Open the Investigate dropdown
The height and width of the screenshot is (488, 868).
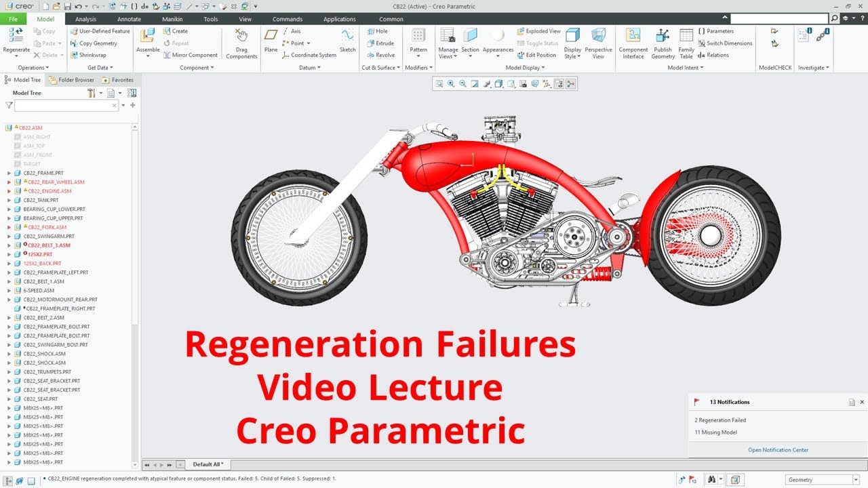814,68
